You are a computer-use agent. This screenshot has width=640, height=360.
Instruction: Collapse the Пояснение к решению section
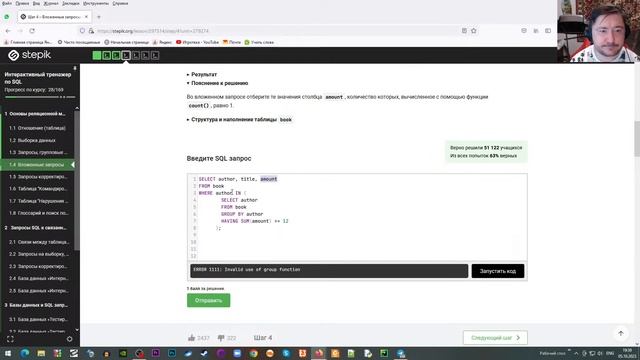(218, 83)
